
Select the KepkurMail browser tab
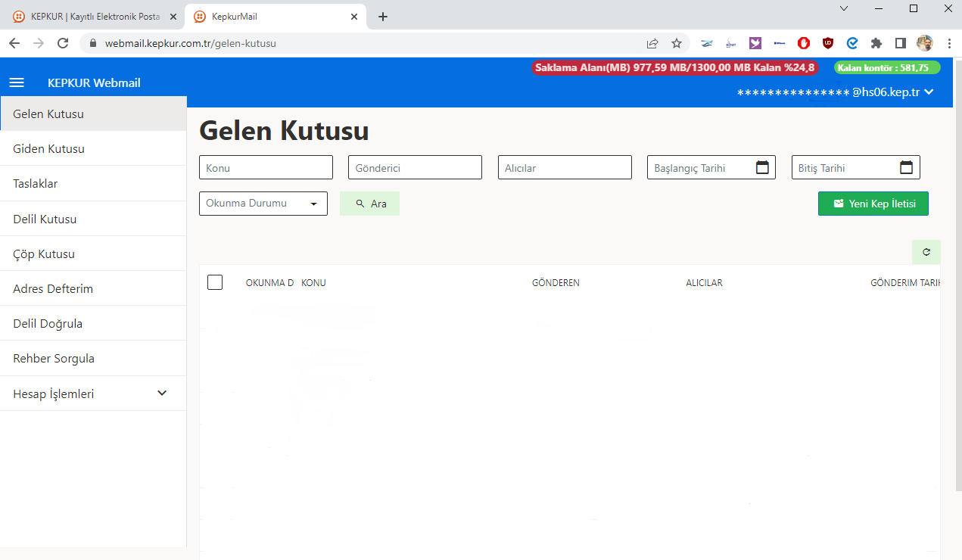click(276, 16)
